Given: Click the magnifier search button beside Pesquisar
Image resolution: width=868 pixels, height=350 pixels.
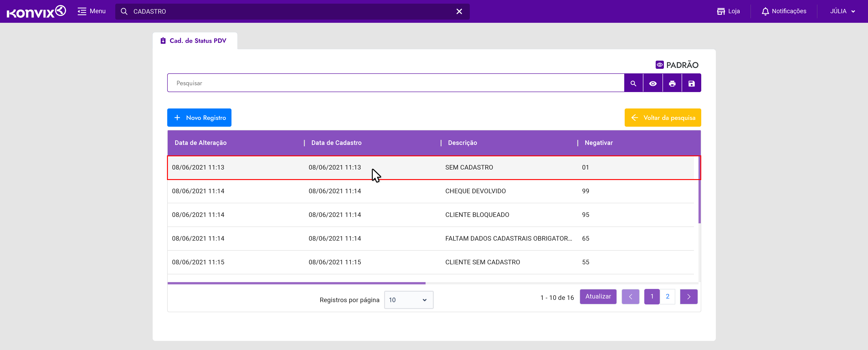Looking at the screenshot, I should (633, 83).
